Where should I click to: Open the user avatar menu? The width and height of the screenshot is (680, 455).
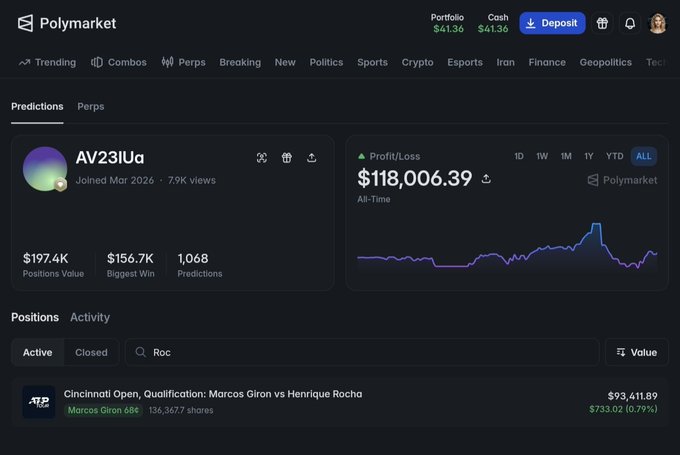657,23
